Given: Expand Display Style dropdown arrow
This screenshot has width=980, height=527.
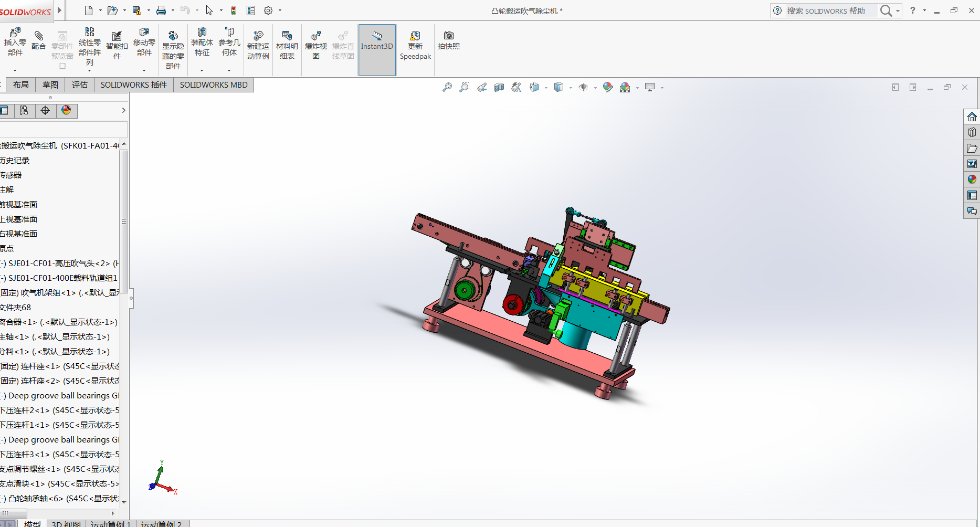Looking at the screenshot, I should [x=571, y=88].
